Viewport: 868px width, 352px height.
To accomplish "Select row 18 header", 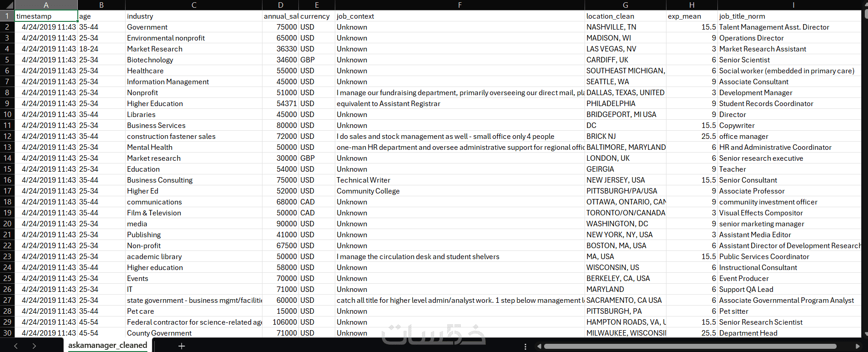I will pos(7,202).
